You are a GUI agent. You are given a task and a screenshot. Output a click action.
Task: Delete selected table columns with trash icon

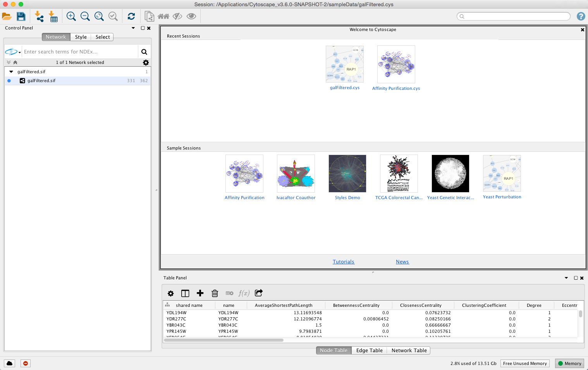215,293
